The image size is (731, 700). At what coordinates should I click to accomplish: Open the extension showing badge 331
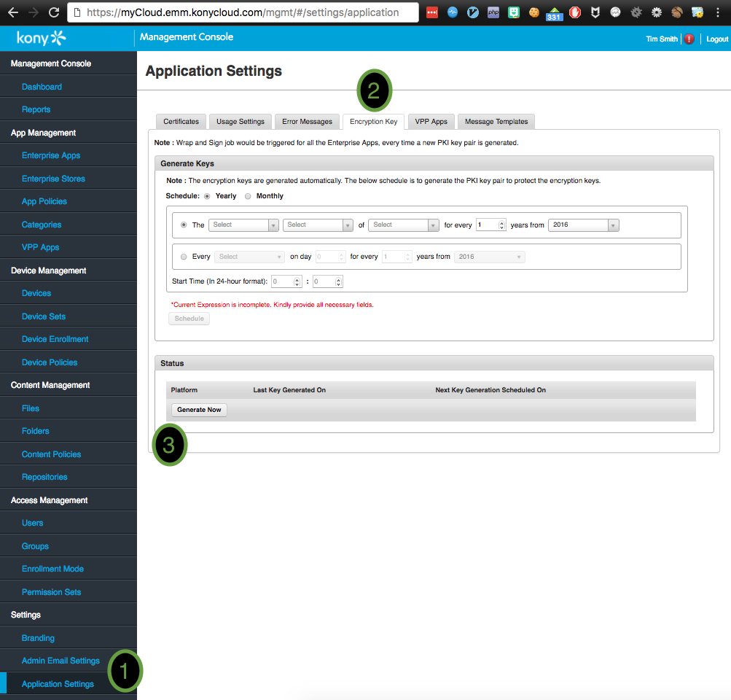pos(554,14)
